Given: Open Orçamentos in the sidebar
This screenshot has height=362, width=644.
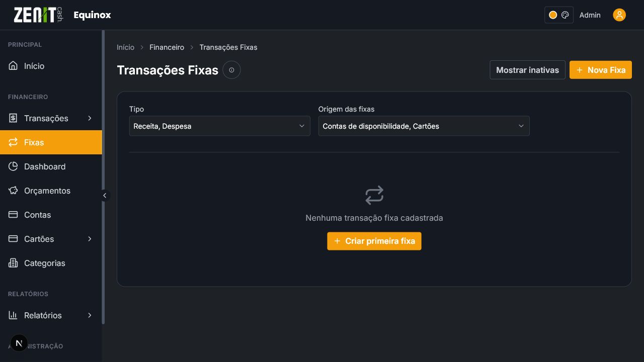Looking at the screenshot, I should point(51,191).
